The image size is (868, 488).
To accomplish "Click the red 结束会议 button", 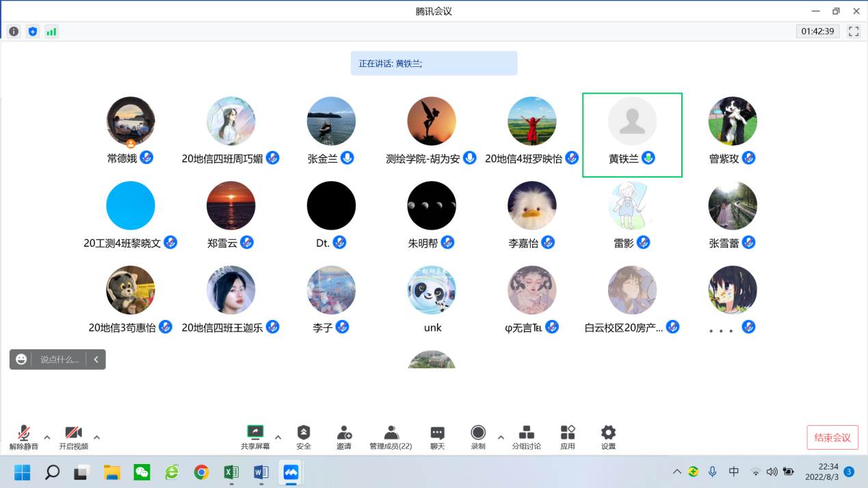I will 832,437.
